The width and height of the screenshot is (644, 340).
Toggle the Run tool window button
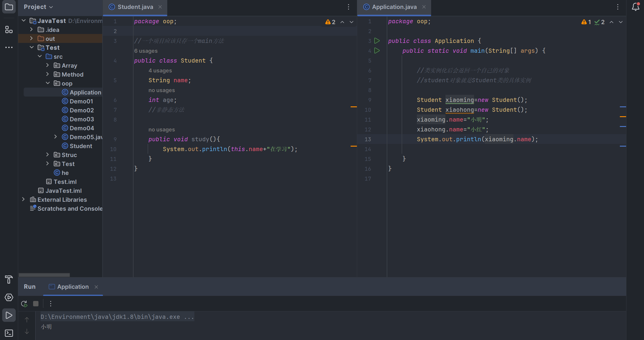(9, 315)
